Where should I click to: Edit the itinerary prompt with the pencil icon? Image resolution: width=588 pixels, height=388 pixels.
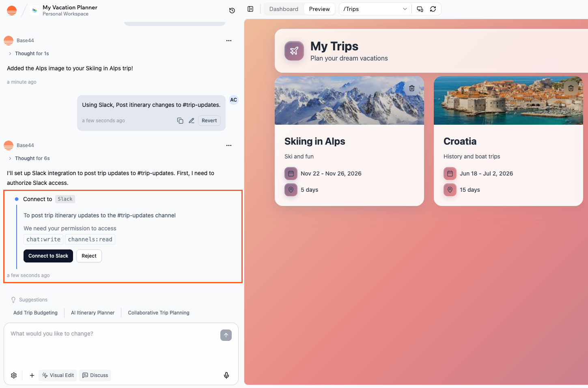(x=192, y=120)
